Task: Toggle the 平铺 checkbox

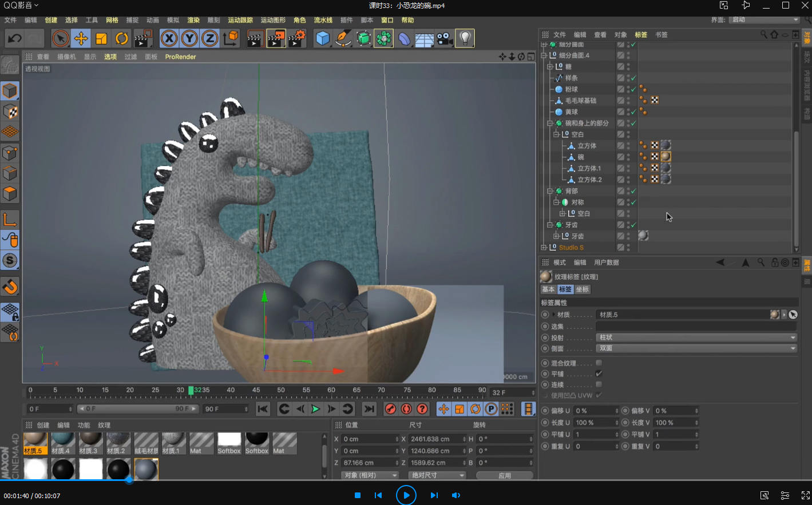Action: tap(599, 374)
